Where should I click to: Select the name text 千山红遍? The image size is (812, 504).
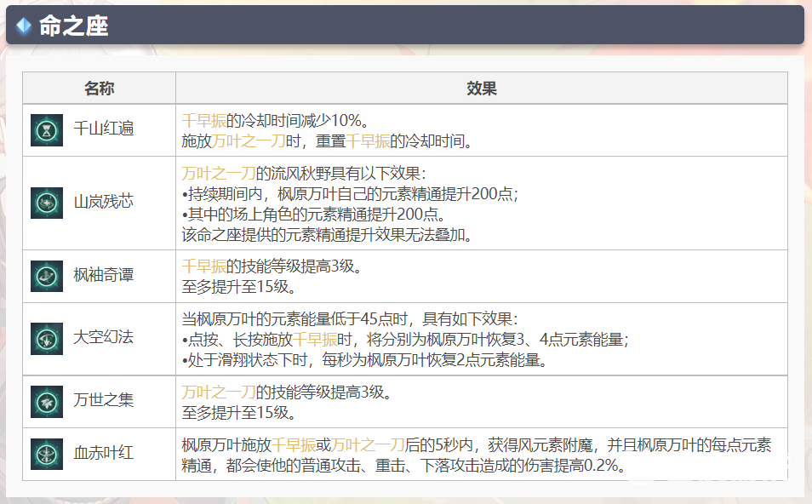(104, 128)
